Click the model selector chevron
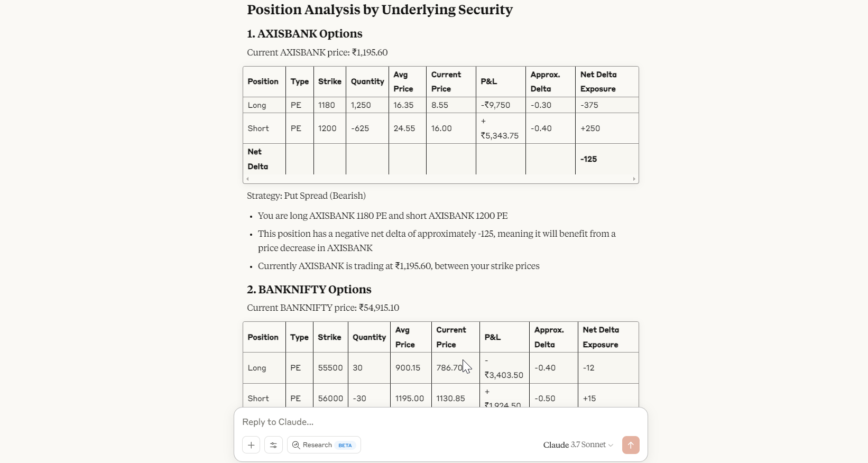The width and height of the screenshot is (868, 463). (x=611, y=445)
